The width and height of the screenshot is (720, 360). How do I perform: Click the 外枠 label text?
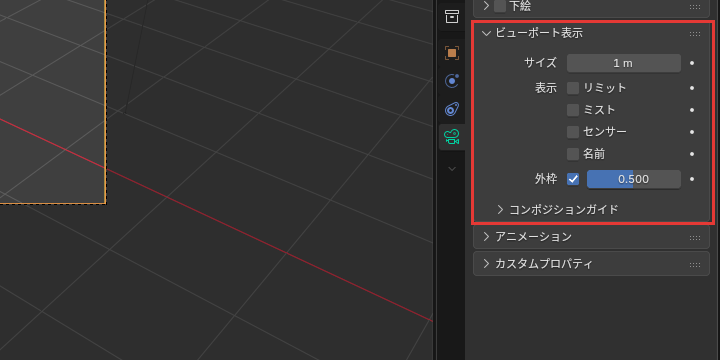546,180
